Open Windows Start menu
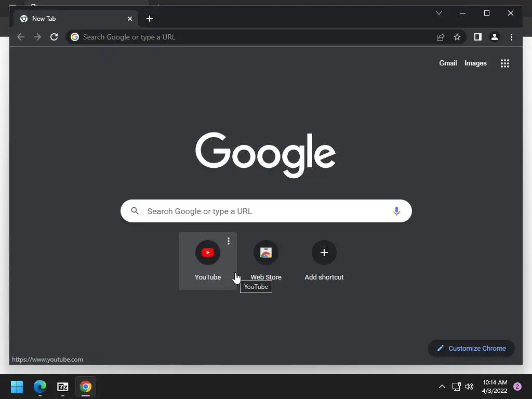The height and width of the screenshot is (399, 532). (17, 387)
